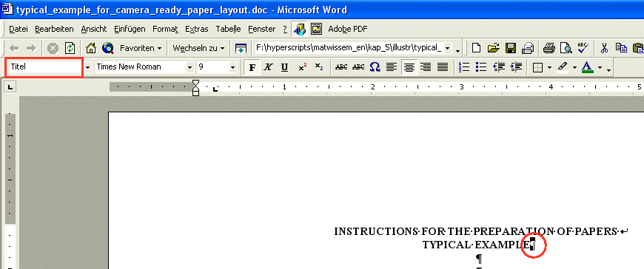644x269 pixels.
Task: Click the Times New Roman font box
Action: click(x=140, y=67)
